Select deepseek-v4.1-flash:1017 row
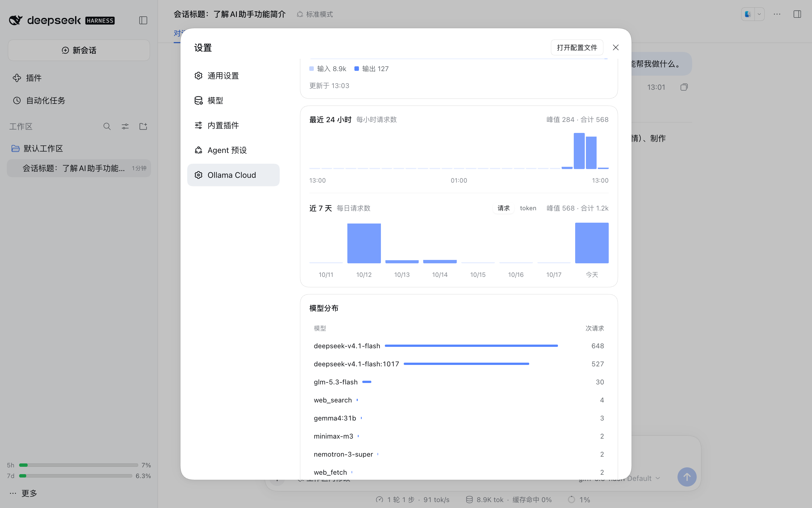 click(x=459, y=364)
